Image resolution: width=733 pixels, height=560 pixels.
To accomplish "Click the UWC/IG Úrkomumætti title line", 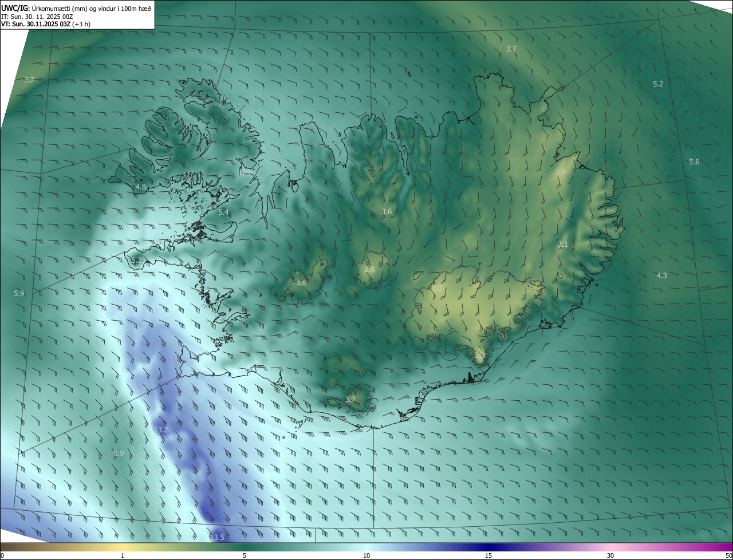I will point(76,9).
